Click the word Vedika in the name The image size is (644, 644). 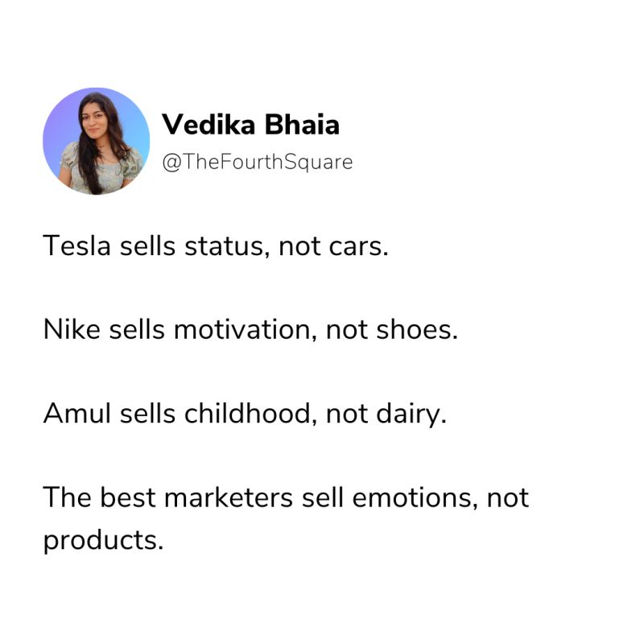(x=208, y=125)
